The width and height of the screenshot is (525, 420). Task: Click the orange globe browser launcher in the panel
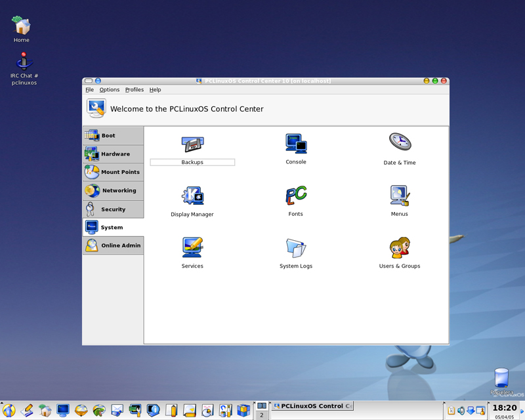(x=81, y=410)
